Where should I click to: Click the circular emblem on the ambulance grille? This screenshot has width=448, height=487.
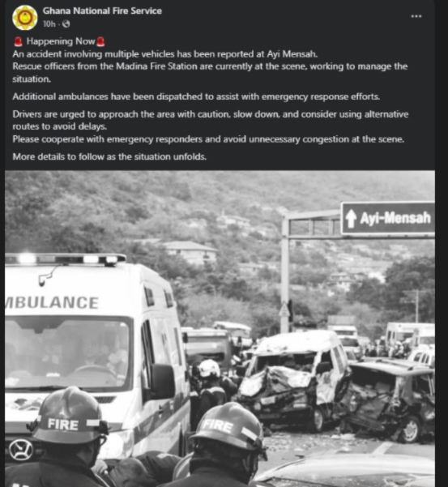tap(21, 450)
